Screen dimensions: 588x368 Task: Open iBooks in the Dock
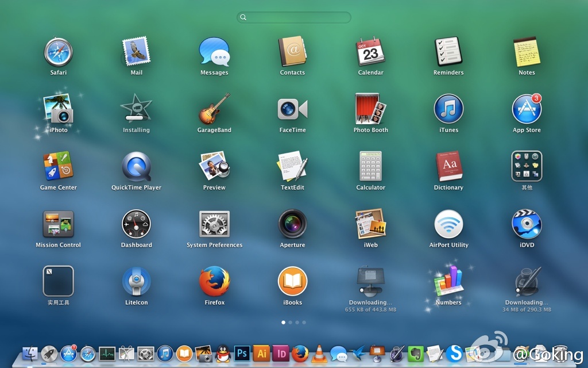184,354
